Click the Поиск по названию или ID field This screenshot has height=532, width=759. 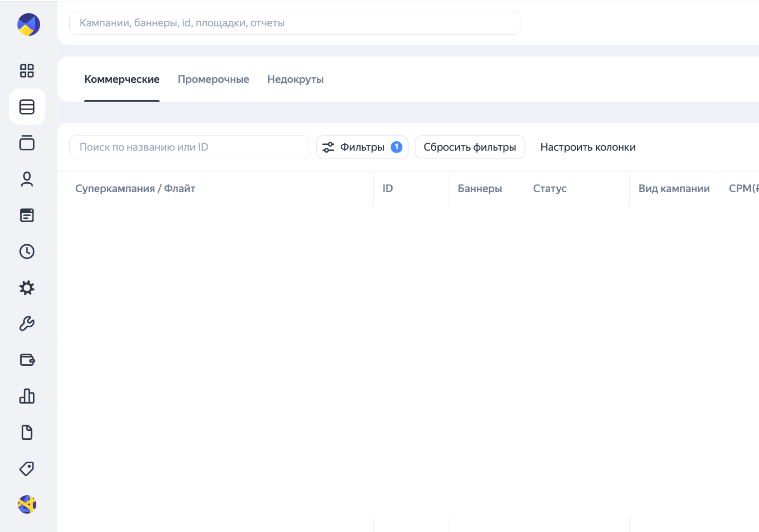click(x=189, y=147)
